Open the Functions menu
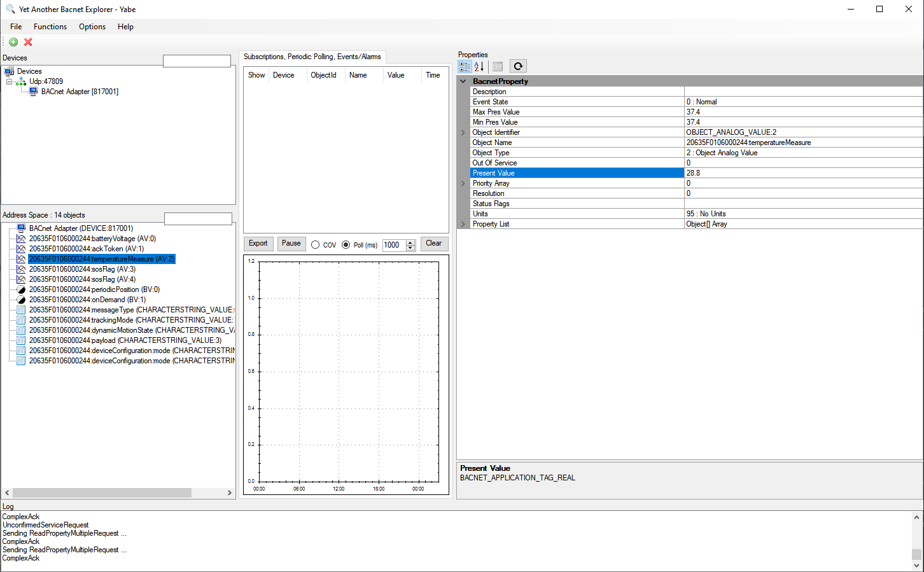 tap(50, 27)
